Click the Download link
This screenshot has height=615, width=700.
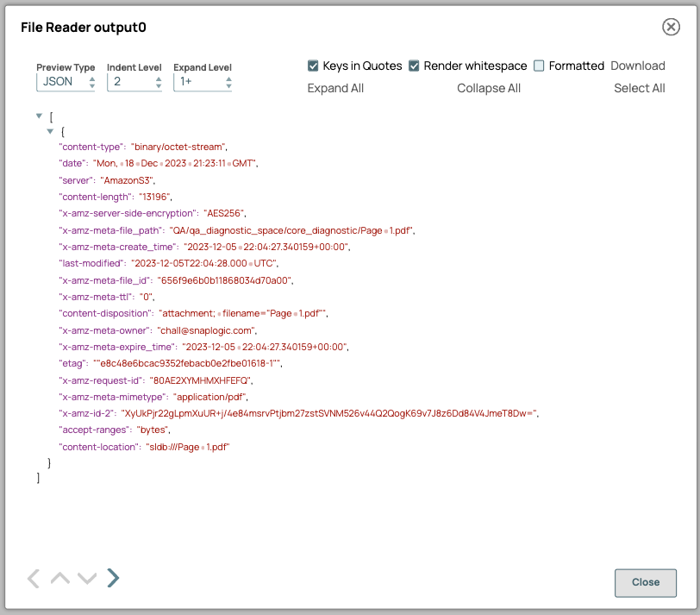(638, 66)
